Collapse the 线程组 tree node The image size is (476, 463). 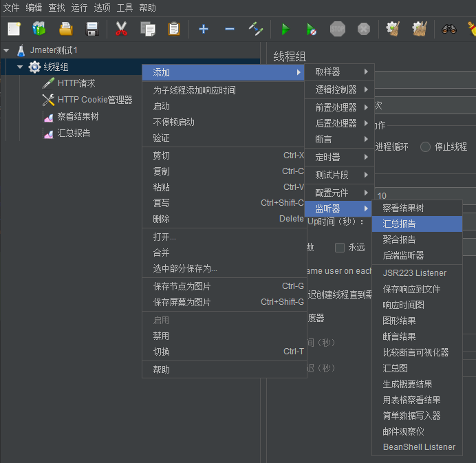pos(20,67)
